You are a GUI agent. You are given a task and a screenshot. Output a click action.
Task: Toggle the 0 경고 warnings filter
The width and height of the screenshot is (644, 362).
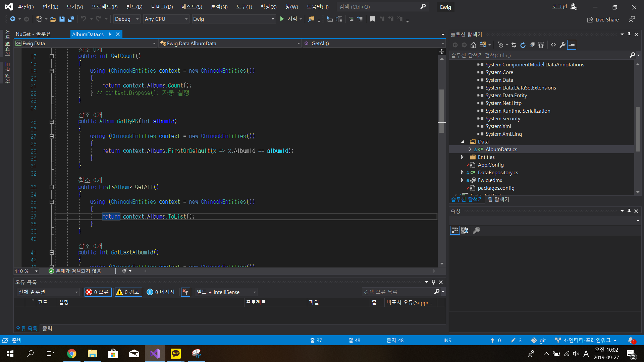point(128,292)
